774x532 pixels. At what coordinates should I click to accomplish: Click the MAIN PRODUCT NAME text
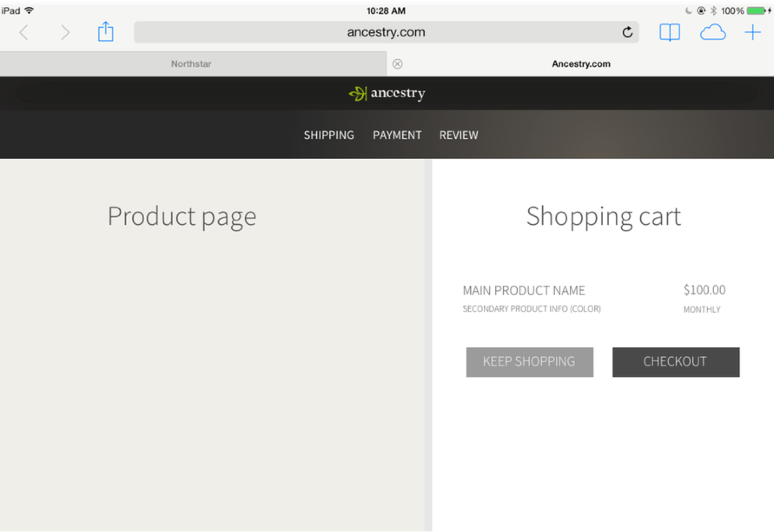click(523, 291)
